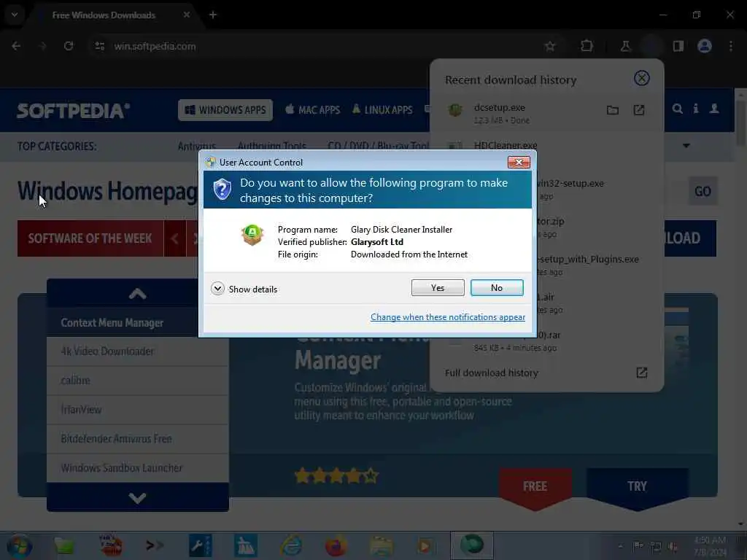Click the Softpedia logo
The width and height of the screenshot is (747, 560).
pyautogui.click(x=73, y=111)
